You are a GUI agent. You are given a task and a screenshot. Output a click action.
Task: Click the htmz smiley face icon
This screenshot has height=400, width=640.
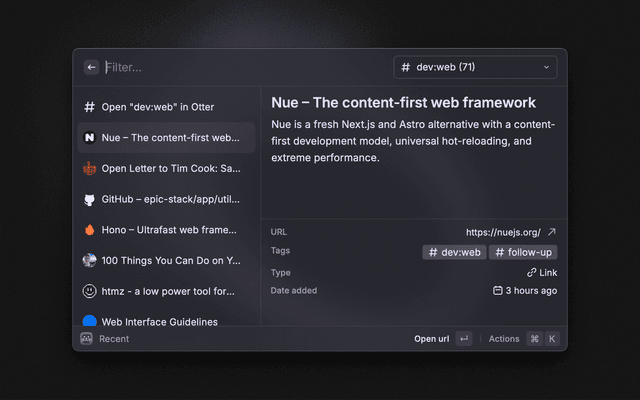[89, 291]
